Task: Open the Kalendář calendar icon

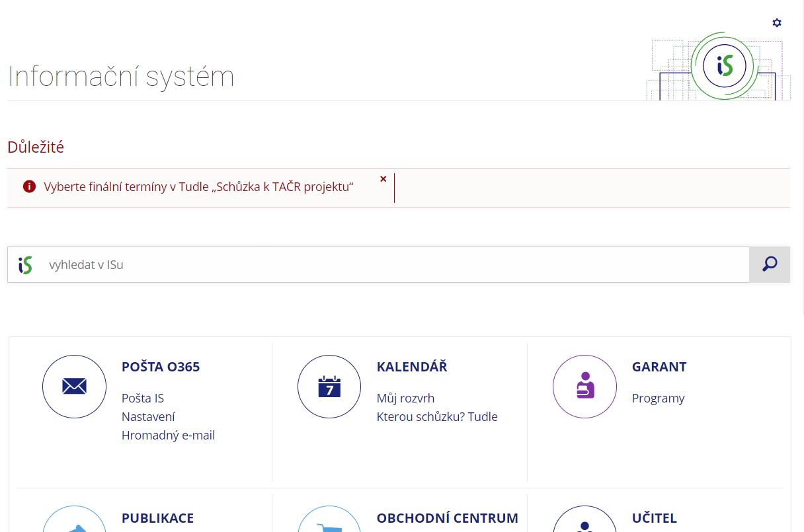Action: click(329, 387)
